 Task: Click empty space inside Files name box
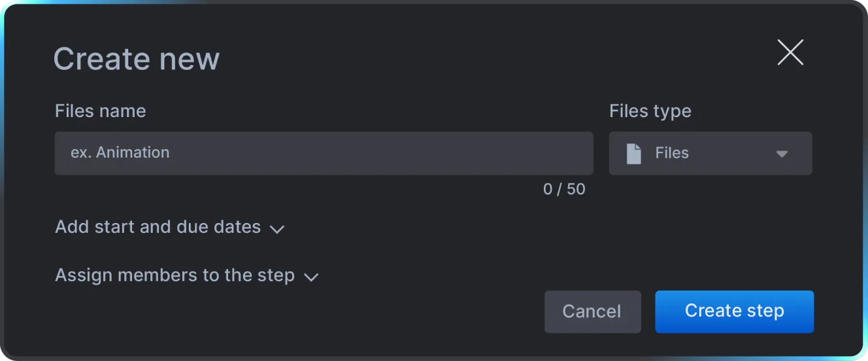392,154
